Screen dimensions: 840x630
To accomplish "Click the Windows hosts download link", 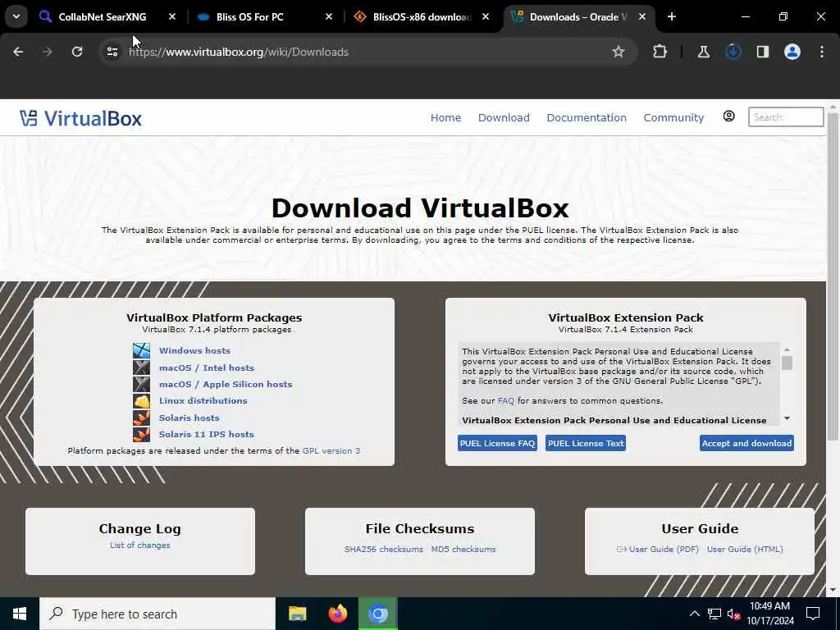I will point(194,350).
